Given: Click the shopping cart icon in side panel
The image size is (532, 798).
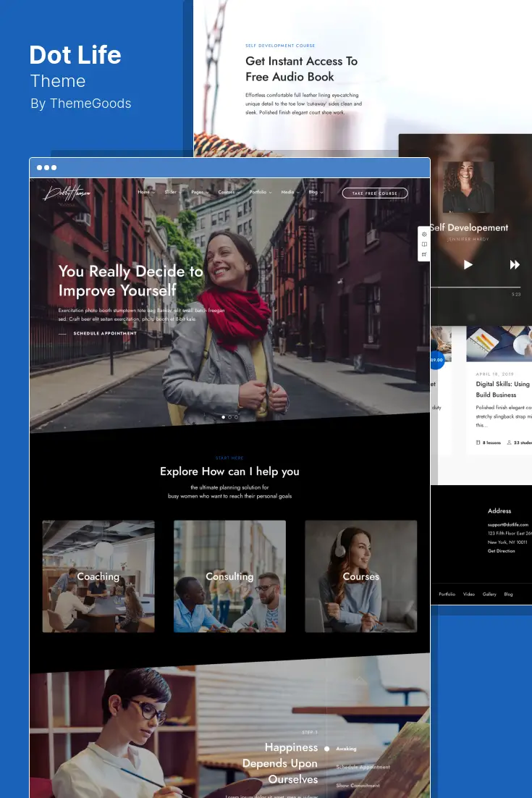Looking at the screenshot, I should coord(424,254).
